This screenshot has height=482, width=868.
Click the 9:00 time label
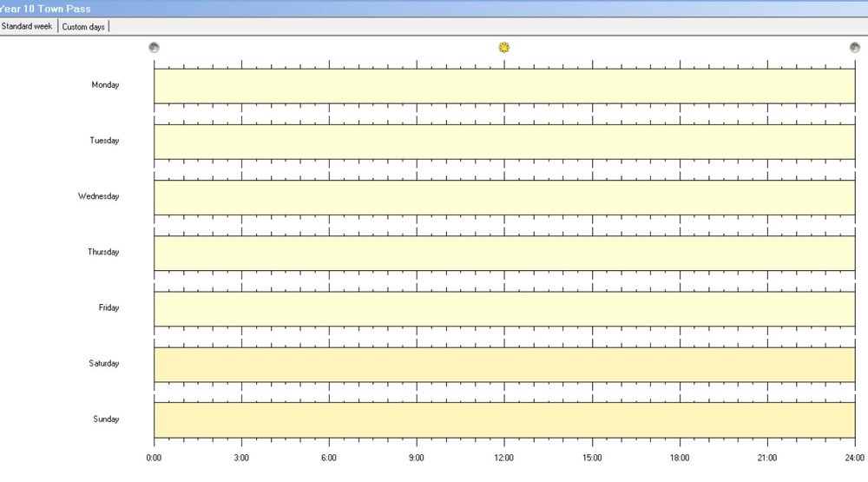click(x=417, y=458)
